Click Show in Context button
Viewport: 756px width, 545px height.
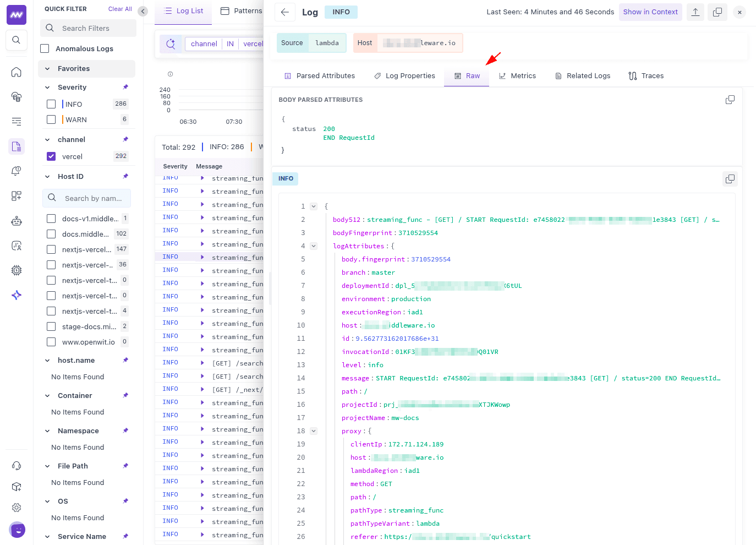[650, 12]
